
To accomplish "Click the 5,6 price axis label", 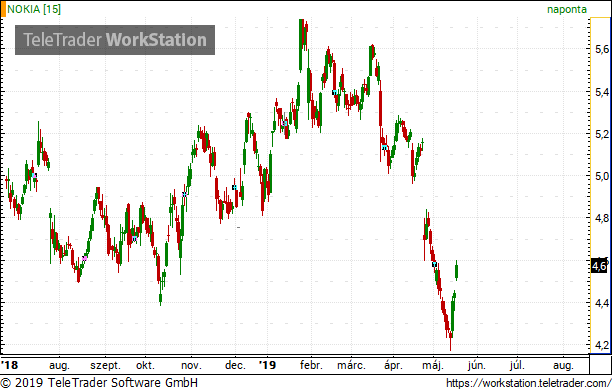I will tap(601, 49).
